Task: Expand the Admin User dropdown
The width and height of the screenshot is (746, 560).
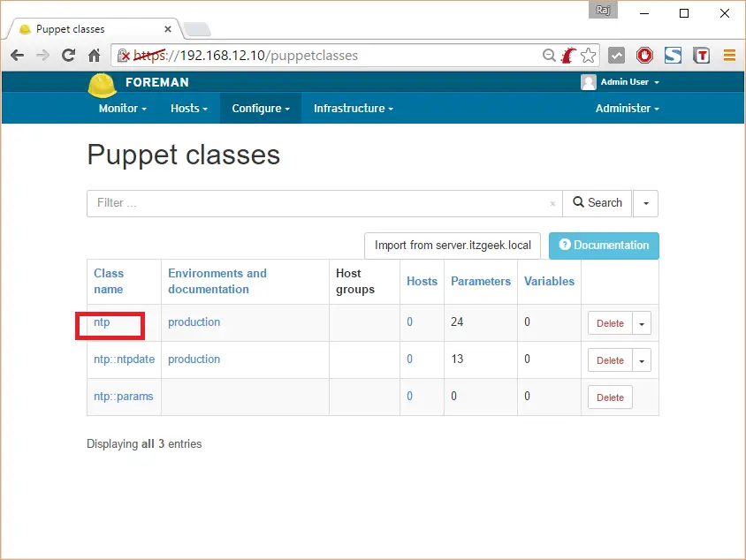Action: (630, 82)
